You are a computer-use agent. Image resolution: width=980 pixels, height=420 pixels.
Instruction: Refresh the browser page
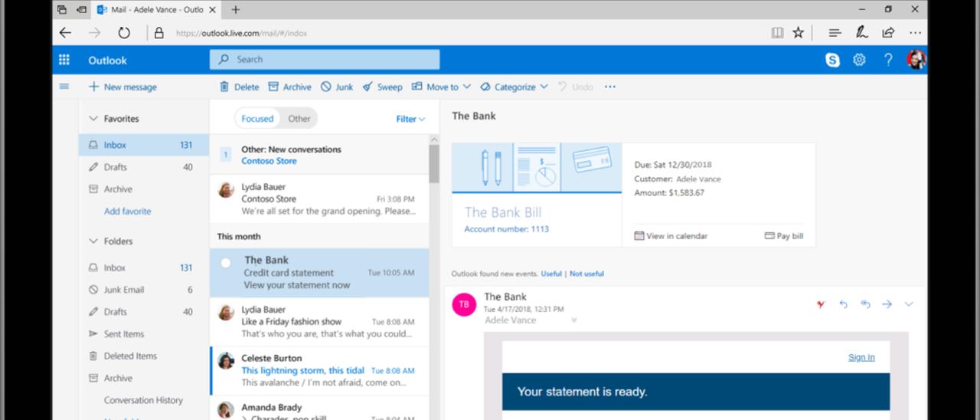point(123,33)
